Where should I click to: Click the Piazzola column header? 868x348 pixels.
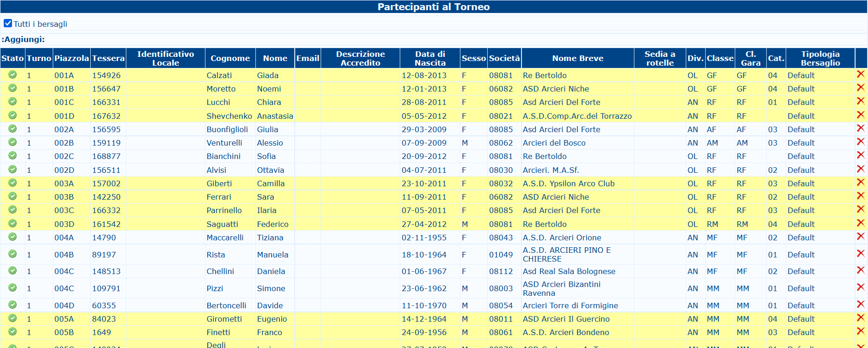tap(72, 58)
